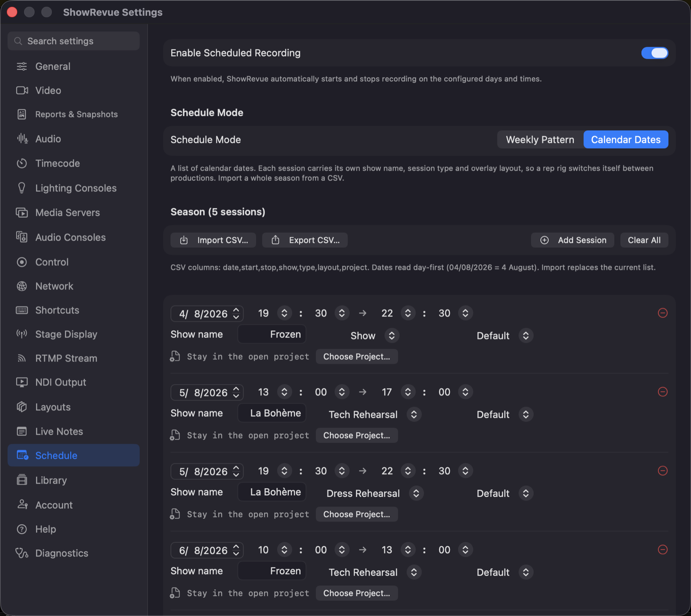691x616 pixels.
Task: Switch schedule mode to Weekly Pattern
Action: [540, 139]
